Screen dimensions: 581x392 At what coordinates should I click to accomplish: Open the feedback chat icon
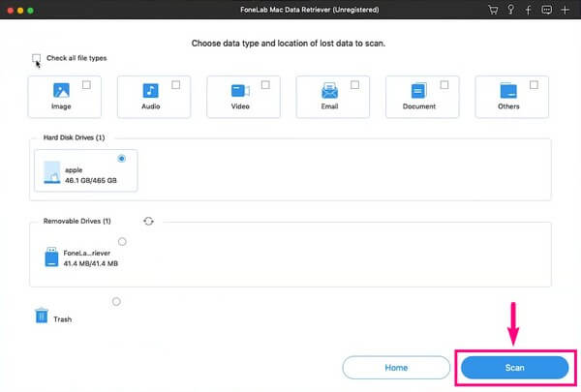coord(546,10)
